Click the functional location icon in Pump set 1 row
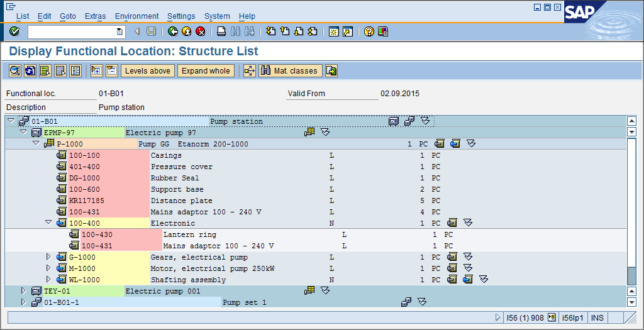Viewport: 644px width, 330px height. [406, 302]
